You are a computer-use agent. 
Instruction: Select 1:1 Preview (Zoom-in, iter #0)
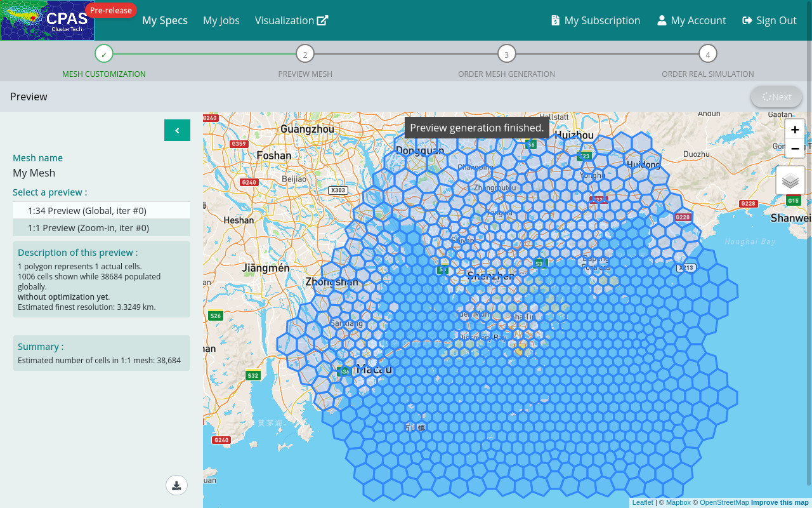[x=101, y=227]
